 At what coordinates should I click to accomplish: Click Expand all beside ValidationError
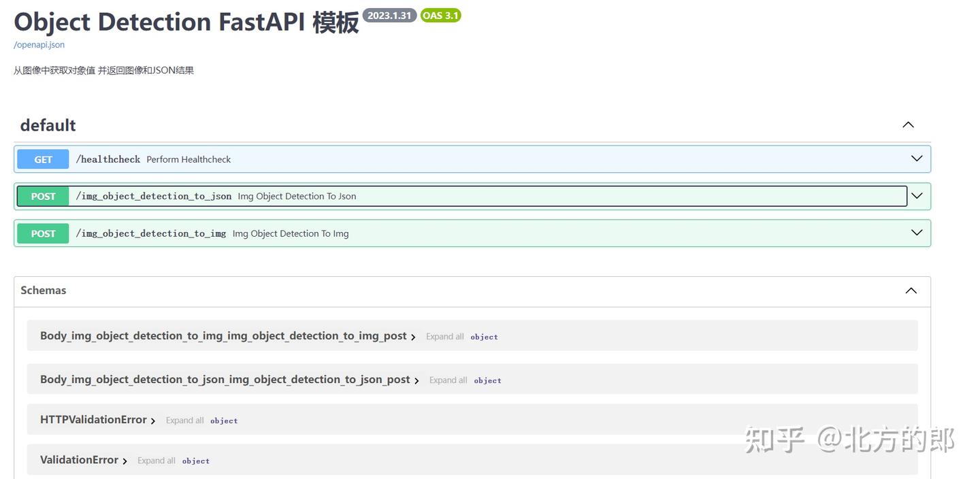pos(156,460)
